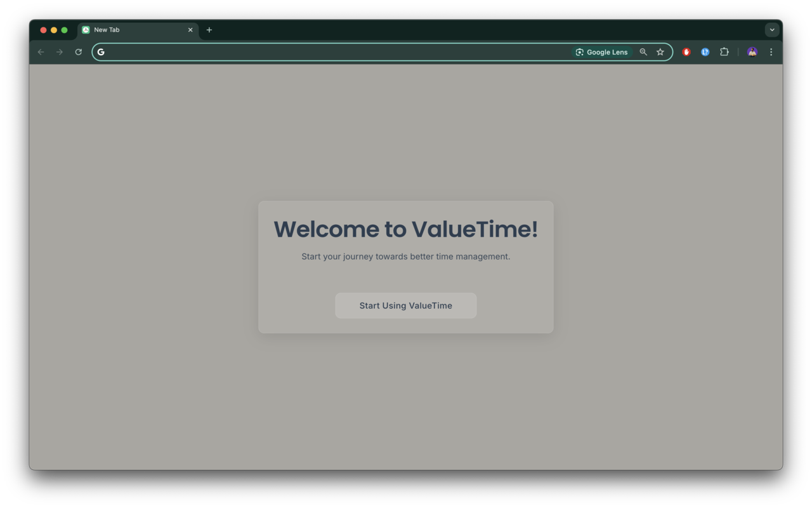Open a new browser tab with the plus
Screen dimensions: 812x508
(x=209, y=29)
